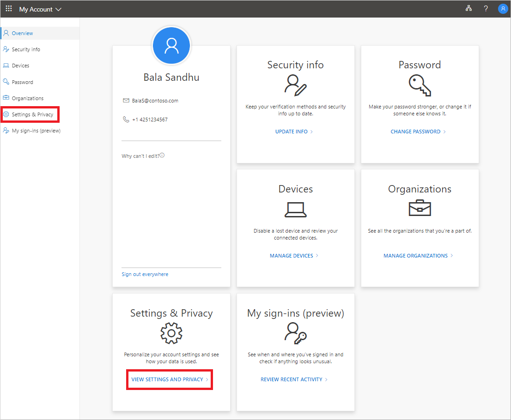
Task: Click Bala Sandhu's profile picture
Action: pyautogui.click(x=171, y=45)
